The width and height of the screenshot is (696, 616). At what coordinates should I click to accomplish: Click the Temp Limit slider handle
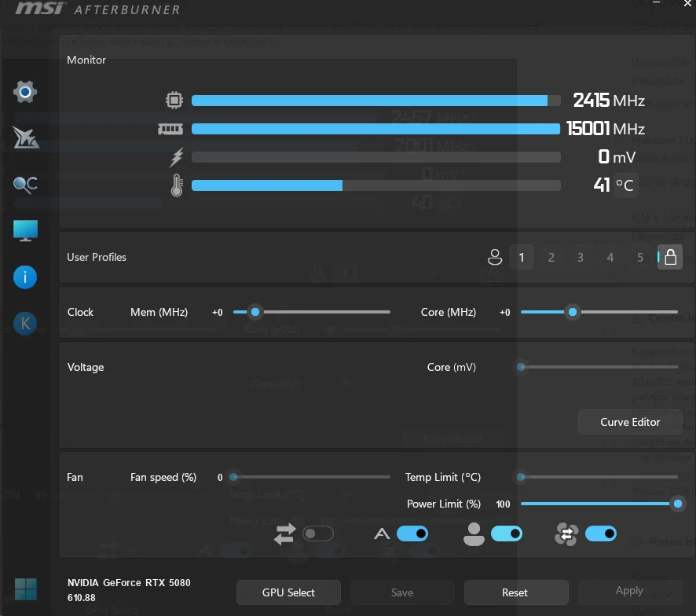pos(521,477)
